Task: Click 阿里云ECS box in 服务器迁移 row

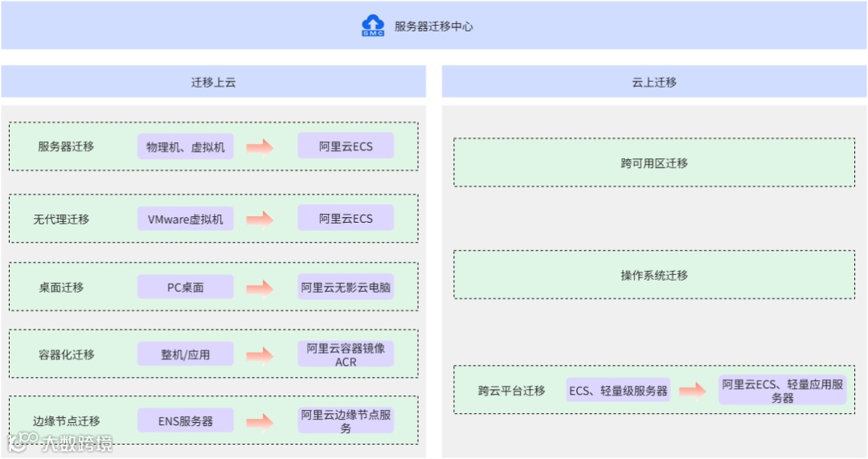Action: pyautogui.click(x=346, y=146)
